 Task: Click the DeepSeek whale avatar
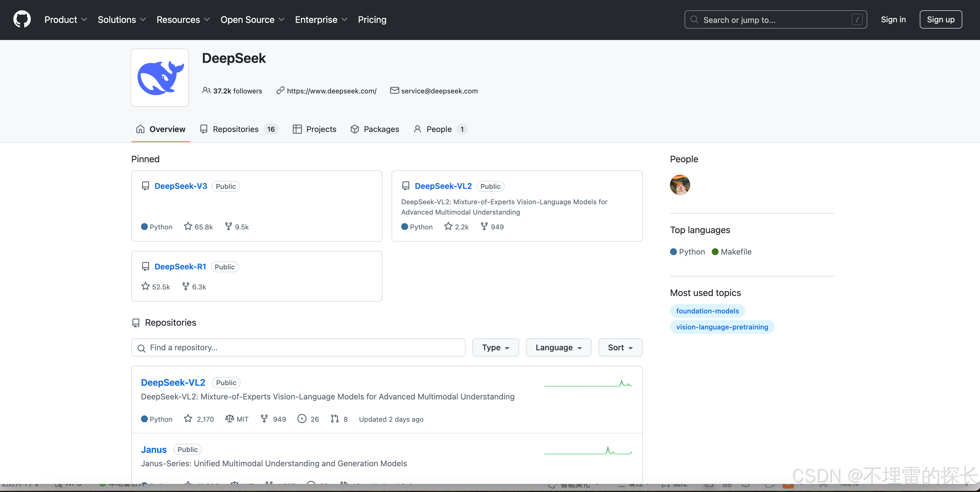(x=160, y=78)
